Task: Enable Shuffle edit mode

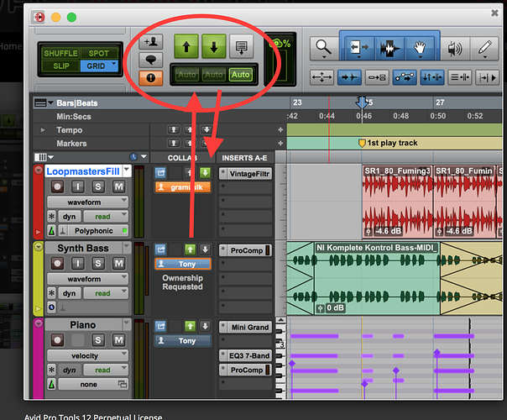Action: tap(60, 53)
